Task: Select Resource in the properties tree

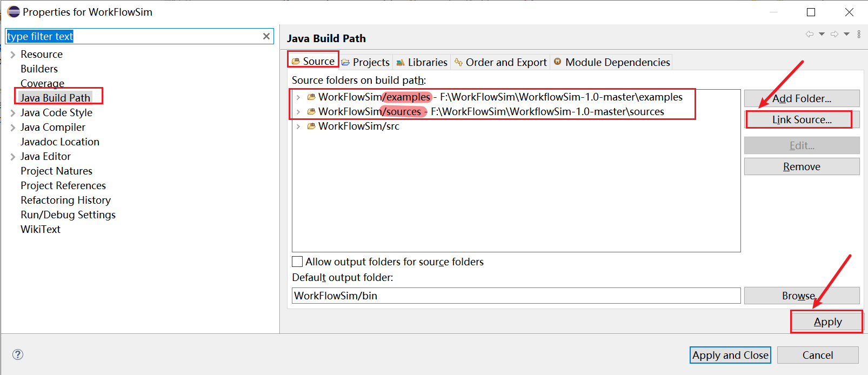Action: (42, 54)
